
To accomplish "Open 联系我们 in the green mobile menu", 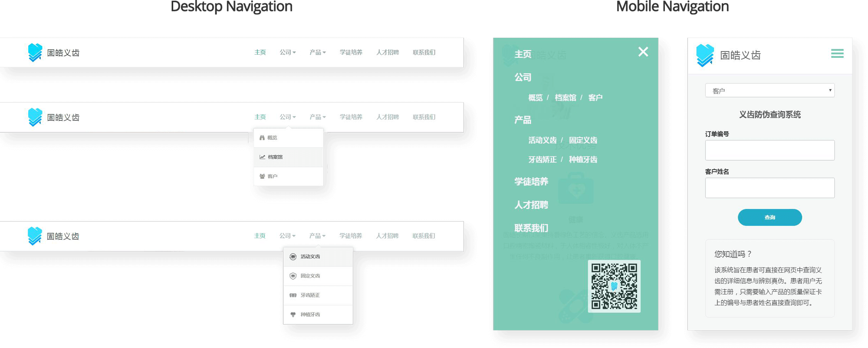I will pos(531,228).
